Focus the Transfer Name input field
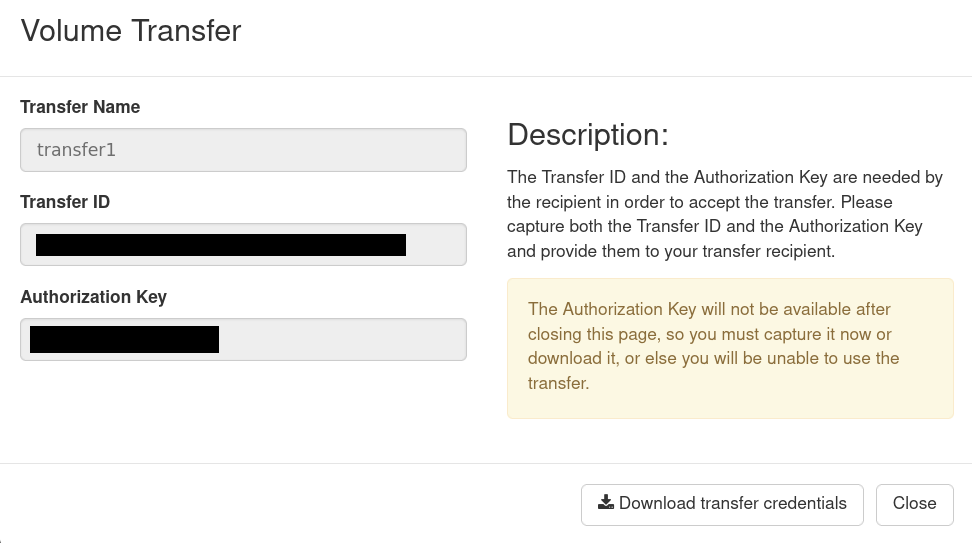Image resolution: width=972 pixels, height=543 pixels. [x=243, y=150]
